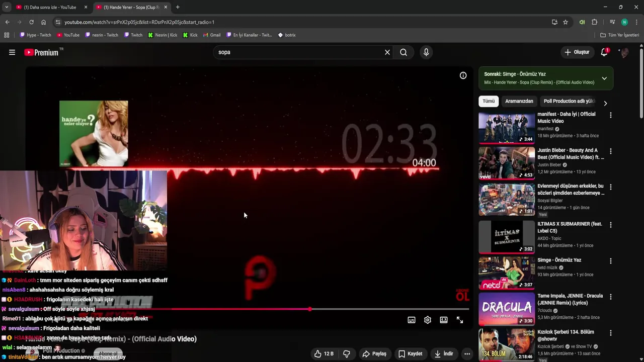Like the video with thumbs up
644x362 pixels.
(324, 354)
